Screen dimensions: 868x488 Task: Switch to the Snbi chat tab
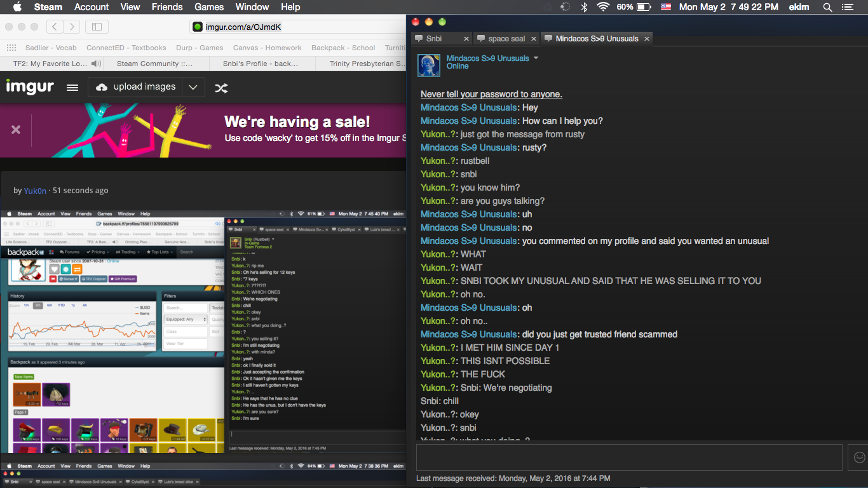pyautogui.click(x=434, y=39)
